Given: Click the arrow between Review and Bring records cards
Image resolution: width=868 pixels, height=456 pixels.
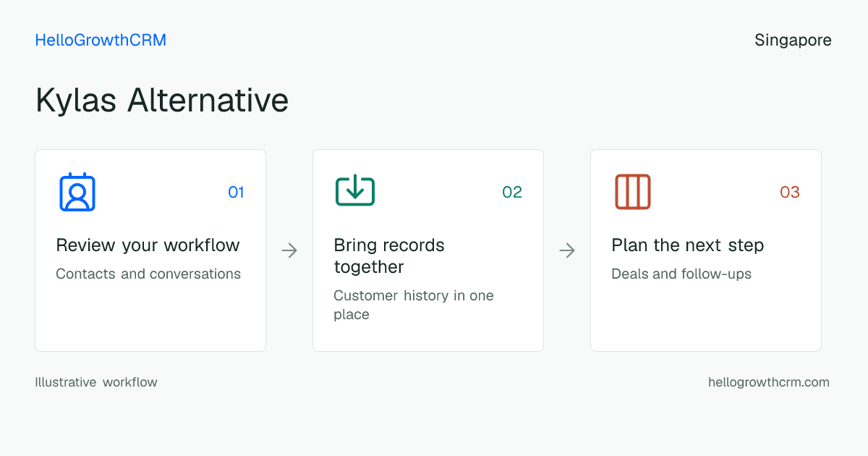Looking at the screenshot, I should coord(289,250).
